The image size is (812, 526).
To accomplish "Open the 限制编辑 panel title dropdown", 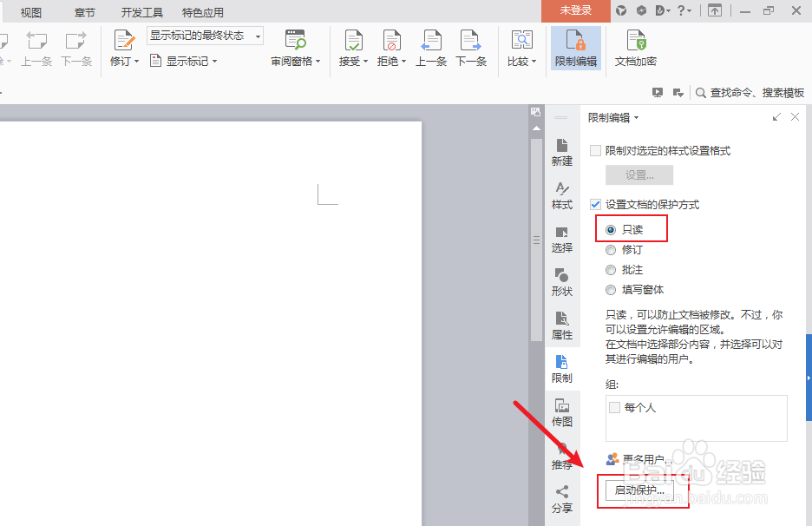I will coord(638,117).
